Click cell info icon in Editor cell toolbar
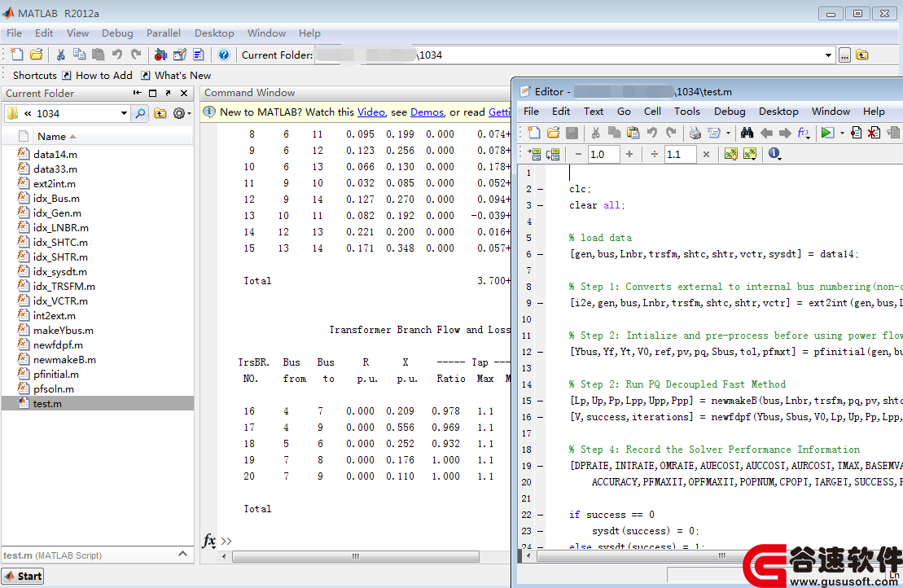 [x=774, y=154]
